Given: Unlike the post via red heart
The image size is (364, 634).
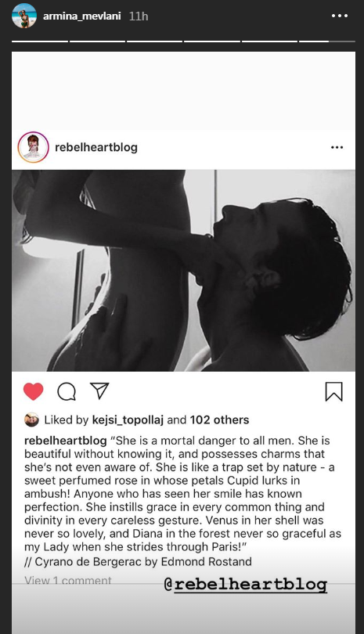Looking at the screenshot, I should [33, 391].
